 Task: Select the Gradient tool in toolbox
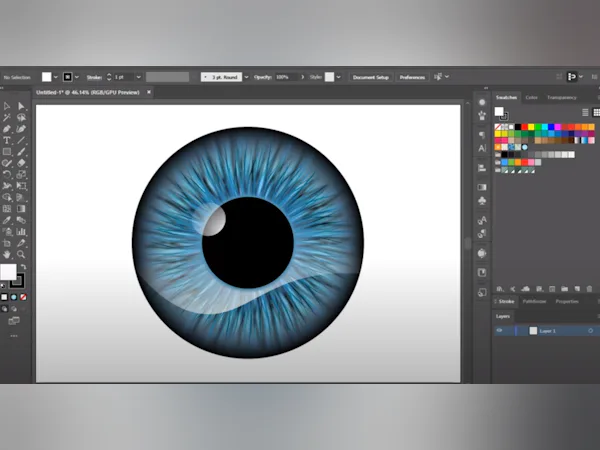(x=21, y=209)
